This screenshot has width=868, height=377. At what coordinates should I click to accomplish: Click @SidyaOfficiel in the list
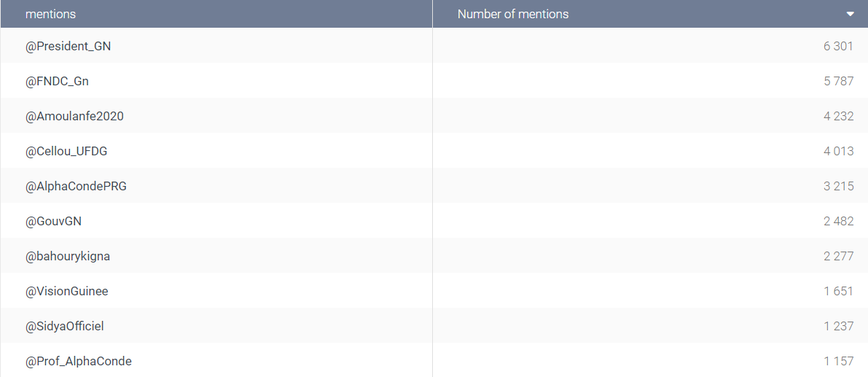tap(65, 326)
